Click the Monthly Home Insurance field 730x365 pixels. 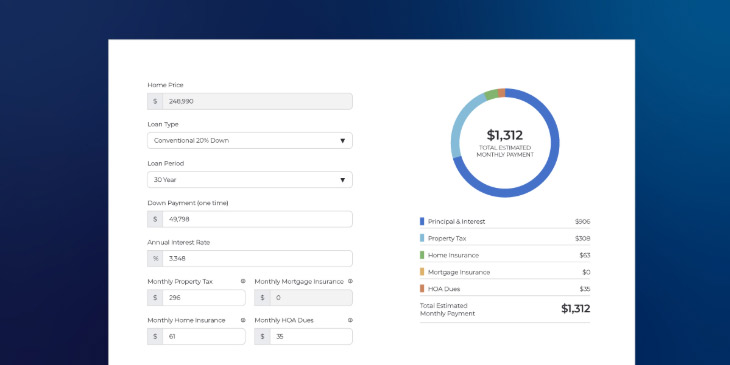pos(196,336)
